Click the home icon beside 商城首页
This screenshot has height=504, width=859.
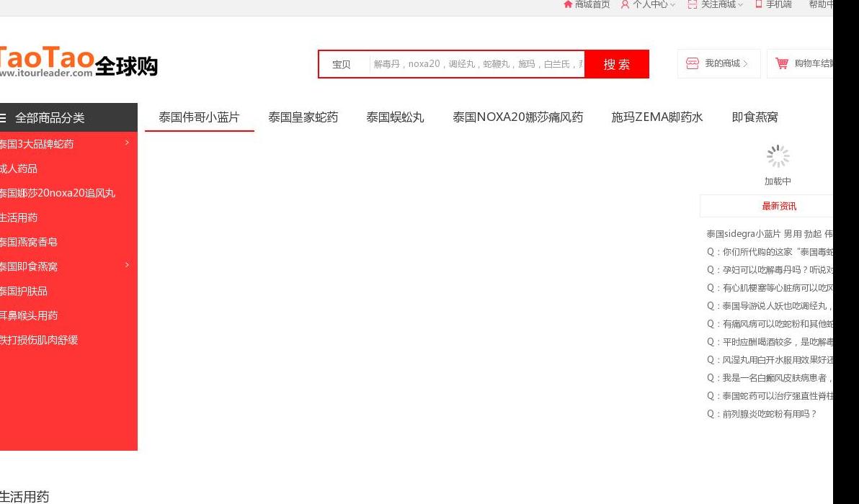coord(568,4)
